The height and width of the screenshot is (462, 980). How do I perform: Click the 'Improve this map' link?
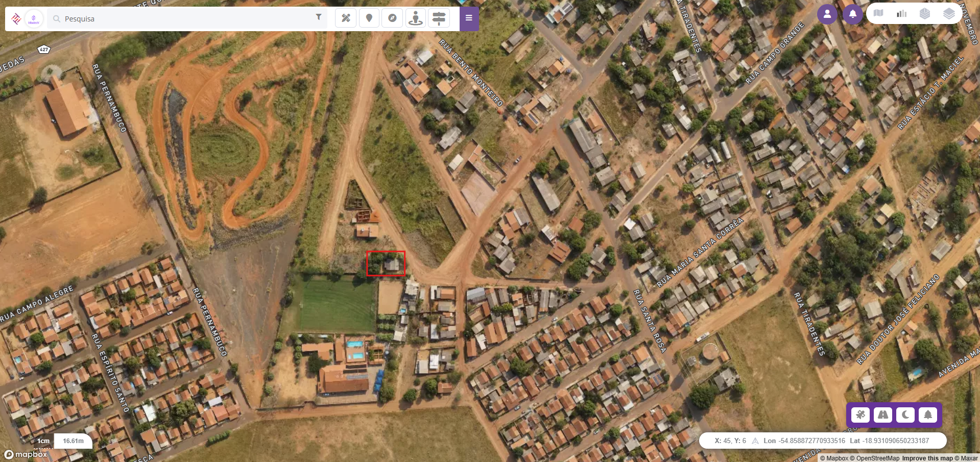(927, 458)
